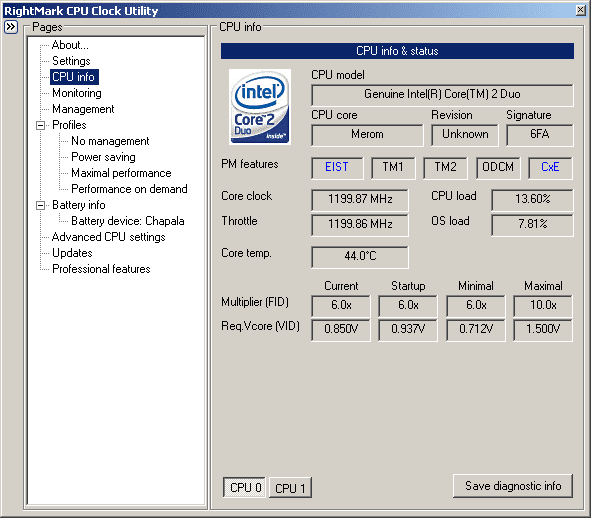
Task: Click the Startup Vcore value 0.937V
Action: point(408,330)
